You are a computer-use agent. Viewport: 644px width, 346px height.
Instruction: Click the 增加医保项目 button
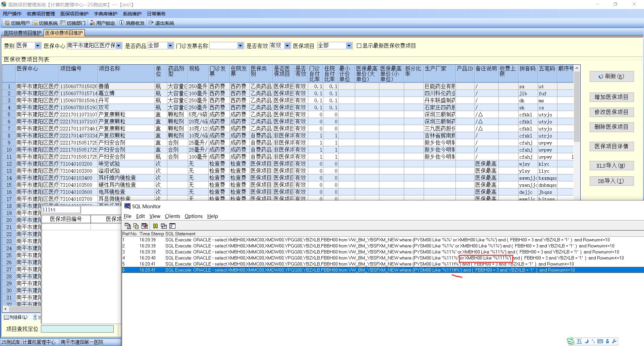[611, 97]
